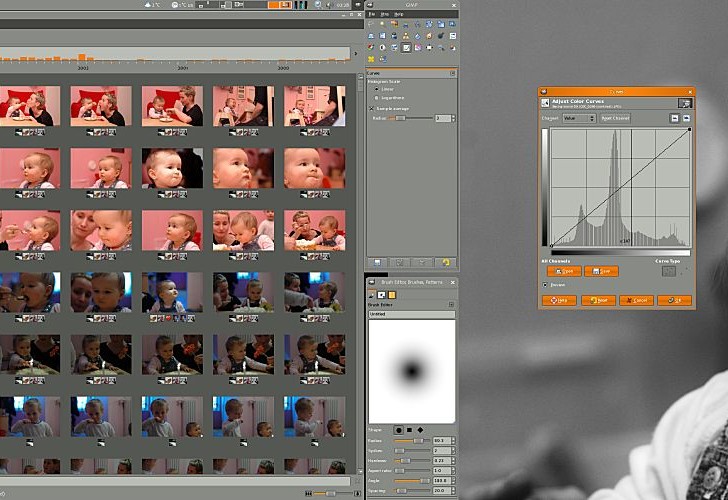
Task: Choose the diamond brush shape
Action: click(x=420, y=429)
